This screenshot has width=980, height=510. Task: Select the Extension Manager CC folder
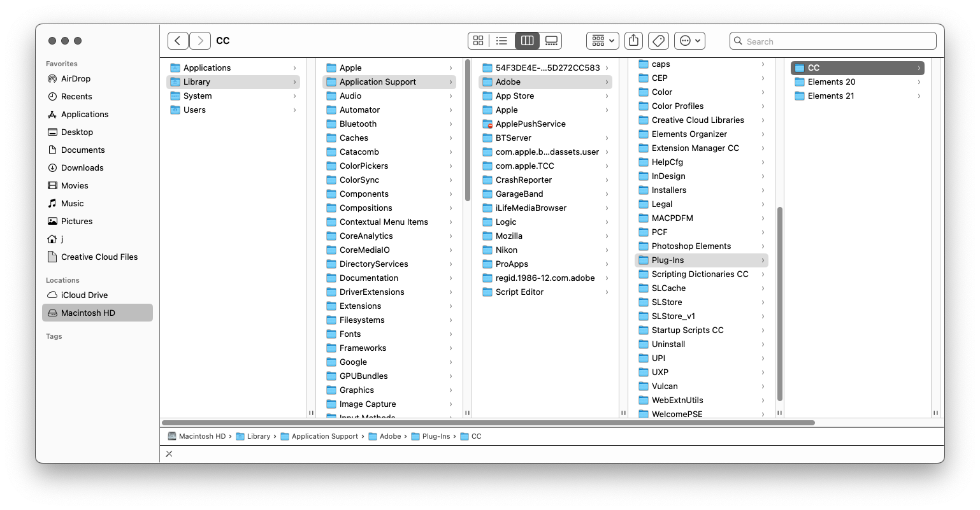click(702, 148)
